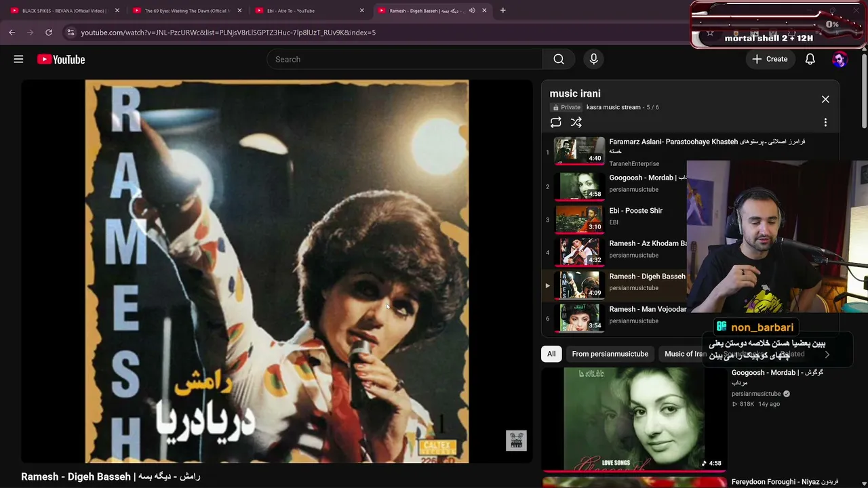Open the TaranehEnterprise channel link
The image size is (868, 488).
click(634, 164)
